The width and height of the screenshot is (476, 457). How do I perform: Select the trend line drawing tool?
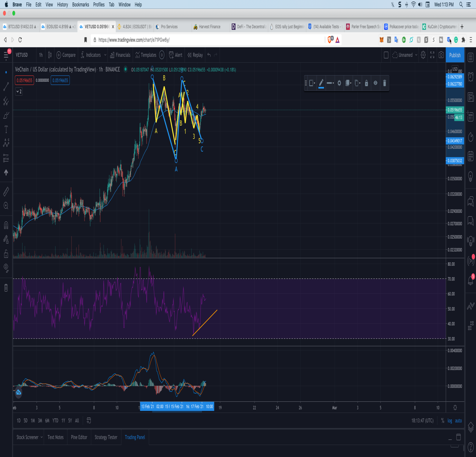[6, 86]
